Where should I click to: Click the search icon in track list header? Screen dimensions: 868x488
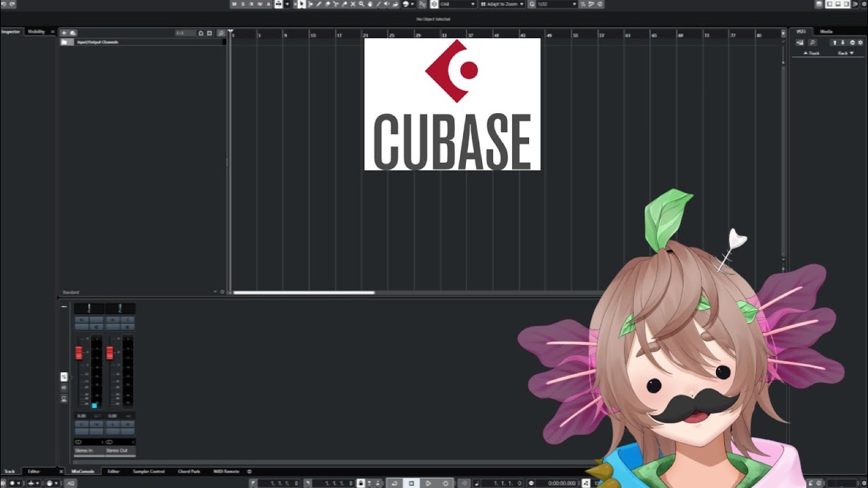221,33
